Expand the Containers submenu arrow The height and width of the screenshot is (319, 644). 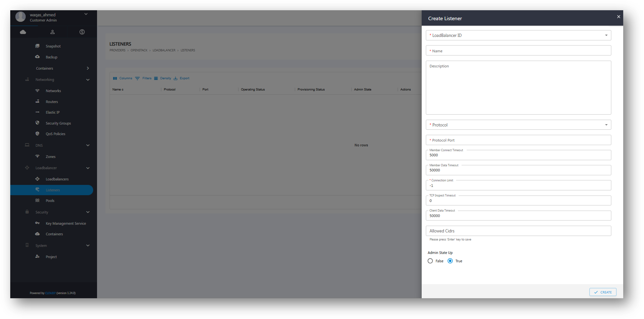point(88,68)
